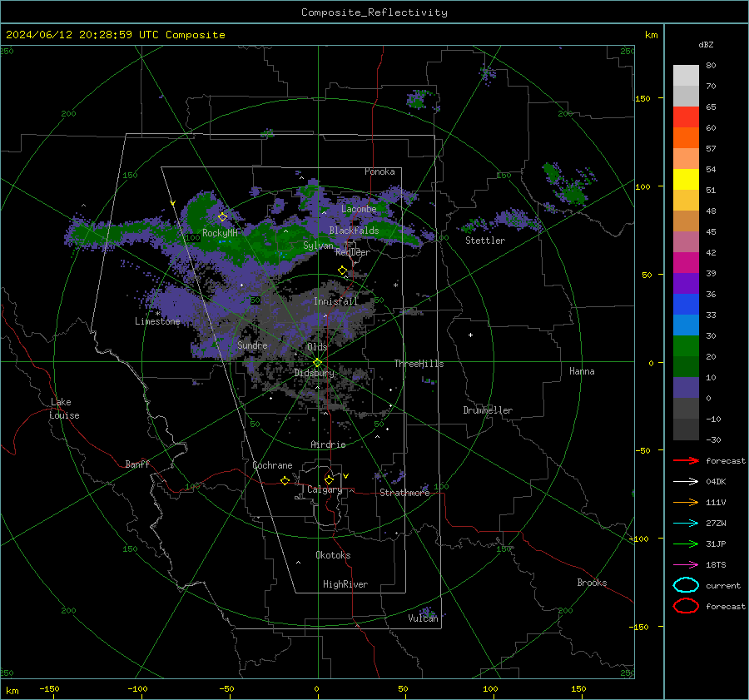749x700 pixels.
Task: Click the Lacombe town label
Action: click(x=359, y=209)
